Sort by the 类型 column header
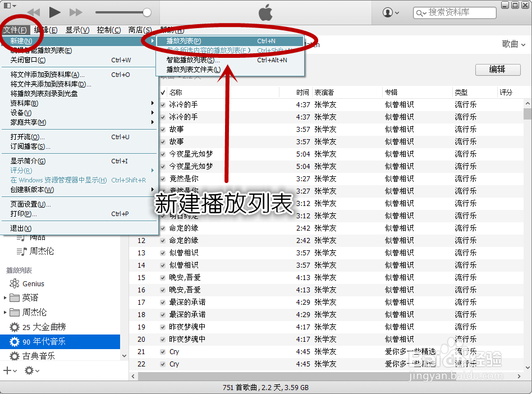 (475, 92)
